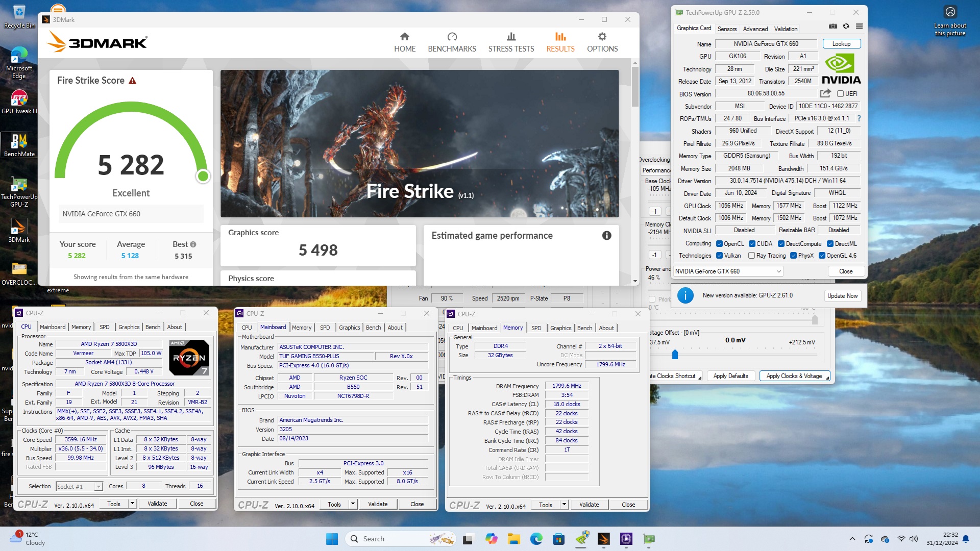This screenshot has height=551, width=980.
Task: Click the 3DMark results scrollbar thumb
Action: tap(635, 87)
